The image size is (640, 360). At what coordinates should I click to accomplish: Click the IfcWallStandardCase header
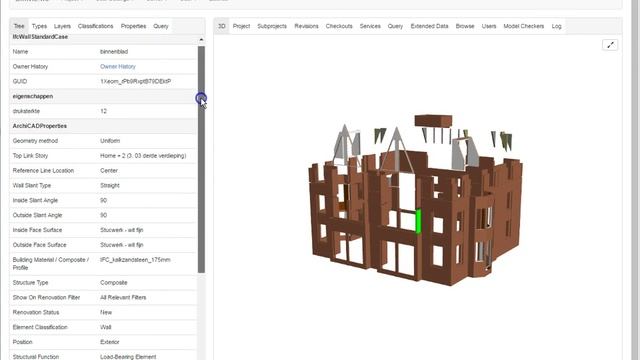coord(40,37)
